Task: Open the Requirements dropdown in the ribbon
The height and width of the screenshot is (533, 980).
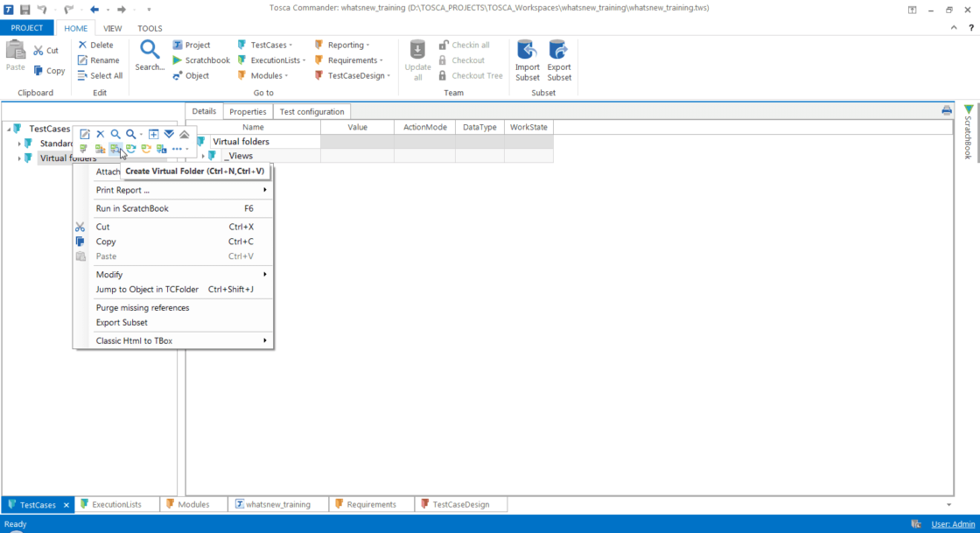Action: click(x=349, y=60)
